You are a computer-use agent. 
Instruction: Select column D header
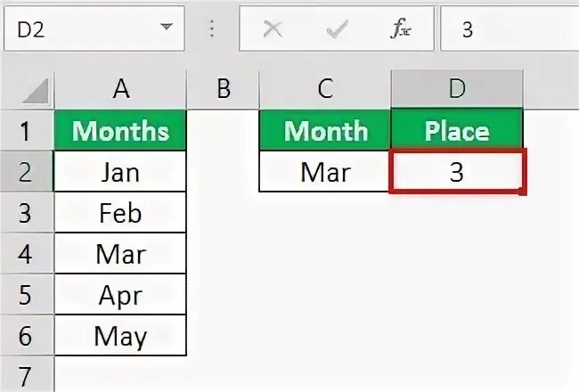(x=456, y=89)
